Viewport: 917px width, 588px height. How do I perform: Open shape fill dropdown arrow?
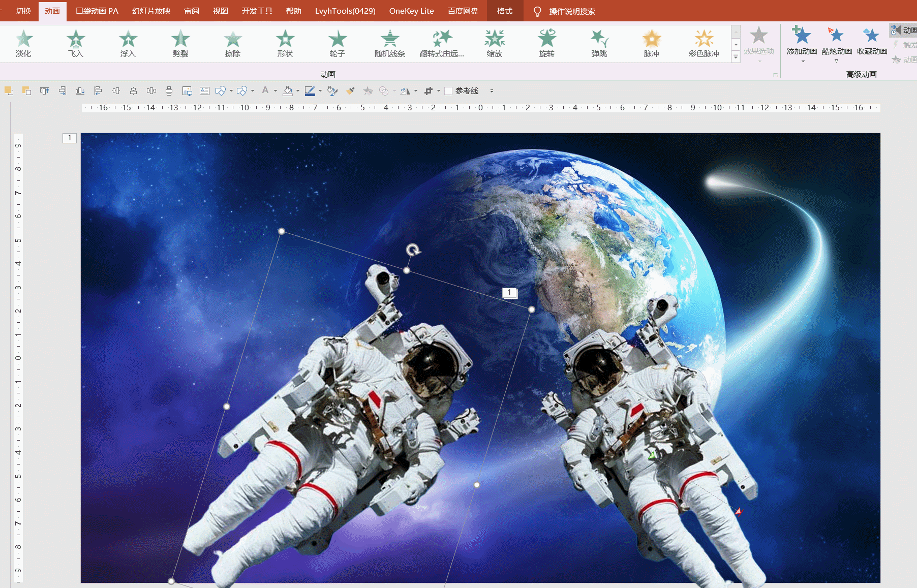(x=298, y=91)
